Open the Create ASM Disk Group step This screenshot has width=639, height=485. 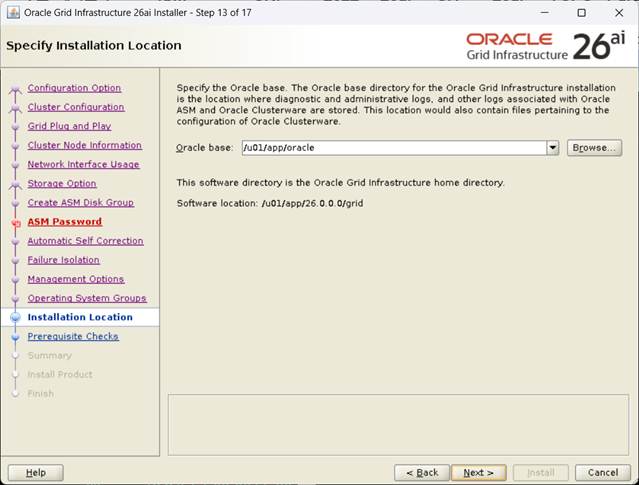pyautogui.click(x=81, y=203)
